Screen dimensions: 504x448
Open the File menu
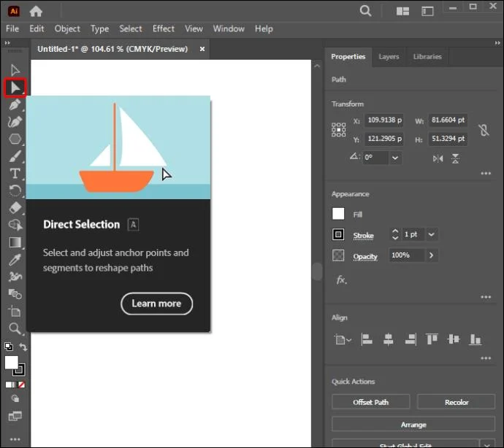pyautogui.click(x=12, y=28)
